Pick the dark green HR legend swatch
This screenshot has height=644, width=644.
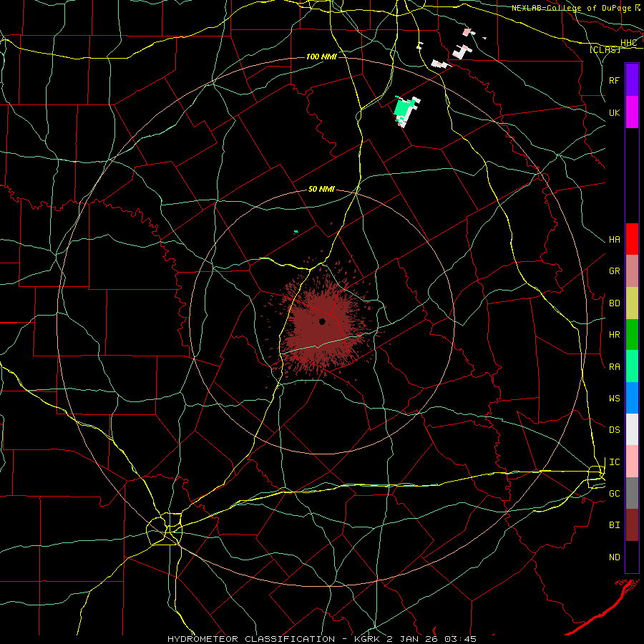(632, 335)
